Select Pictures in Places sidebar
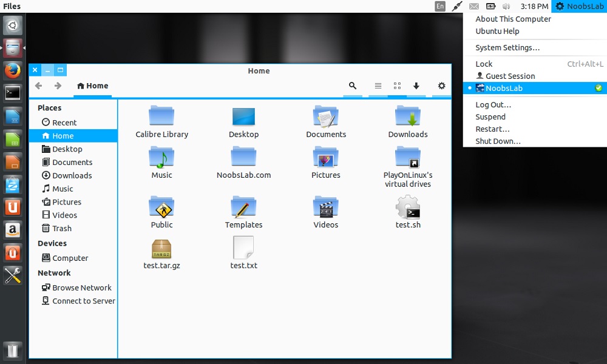 [73, 202]
